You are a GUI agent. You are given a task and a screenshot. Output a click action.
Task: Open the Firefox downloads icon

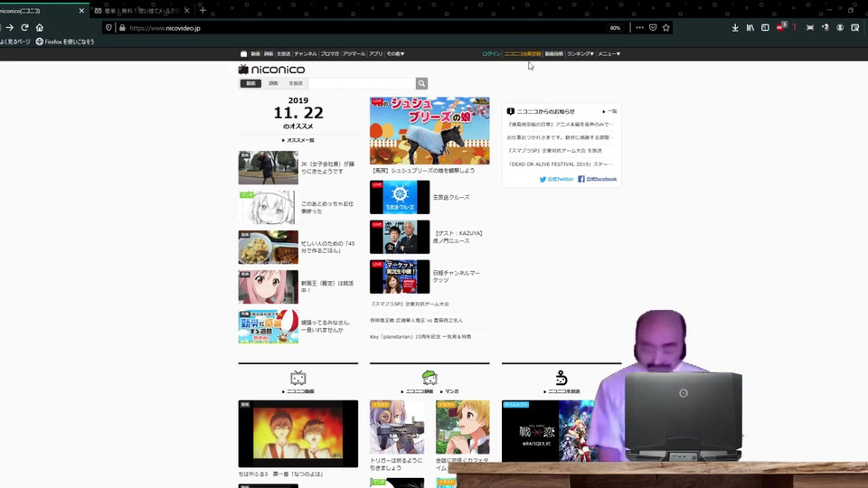point(735,28)
